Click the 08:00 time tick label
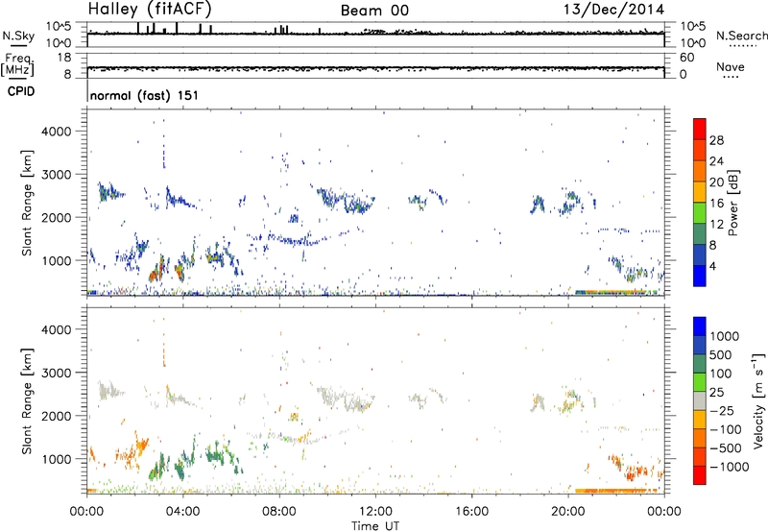This screenshot has height=532, width=768. tap(279, 512)
